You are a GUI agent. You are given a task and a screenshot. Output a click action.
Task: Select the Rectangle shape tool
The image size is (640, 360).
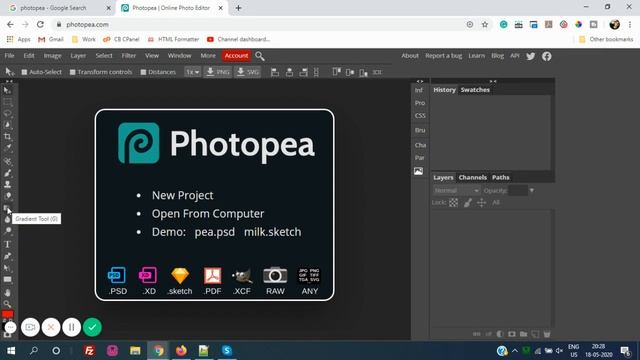(x=7, y=280)
